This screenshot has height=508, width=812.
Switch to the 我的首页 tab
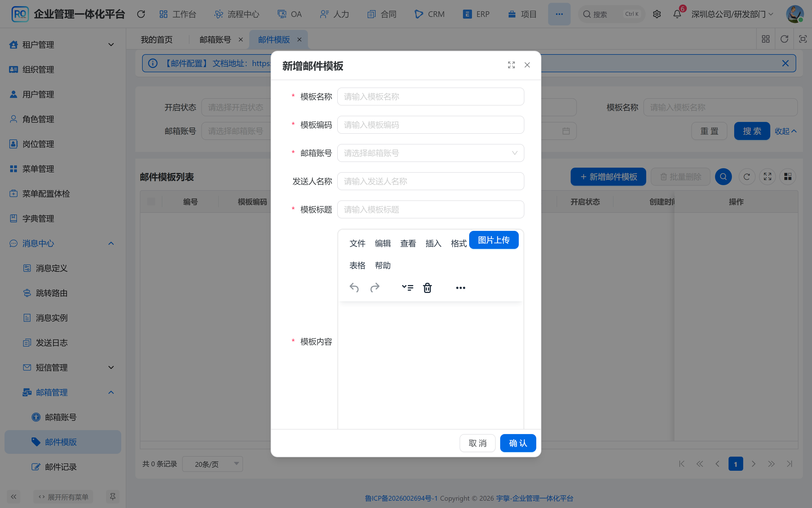point(156,40)
